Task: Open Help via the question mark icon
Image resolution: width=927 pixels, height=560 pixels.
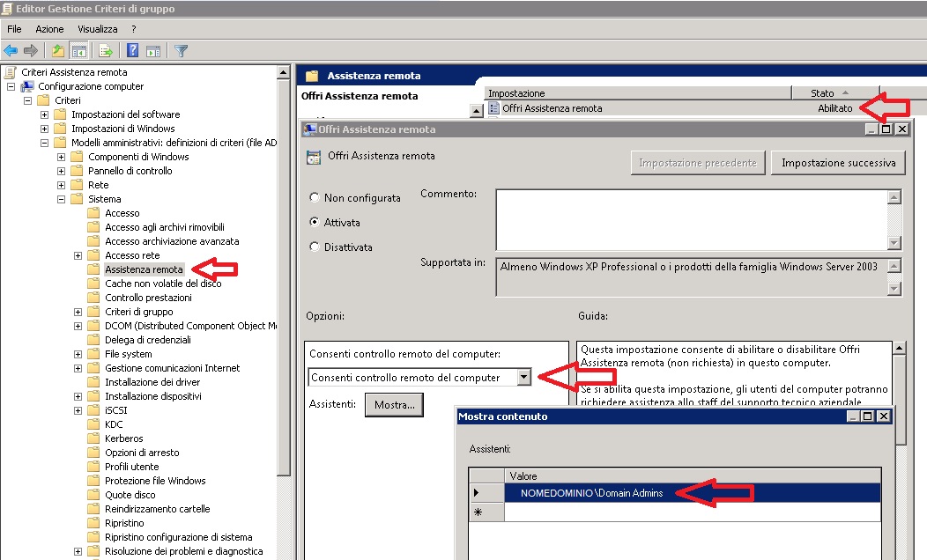Action: point(132,50)
